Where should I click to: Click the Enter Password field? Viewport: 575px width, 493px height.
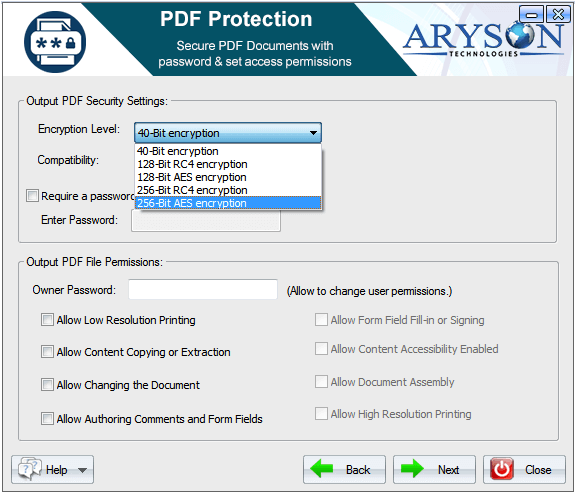[x=206, y=220]
